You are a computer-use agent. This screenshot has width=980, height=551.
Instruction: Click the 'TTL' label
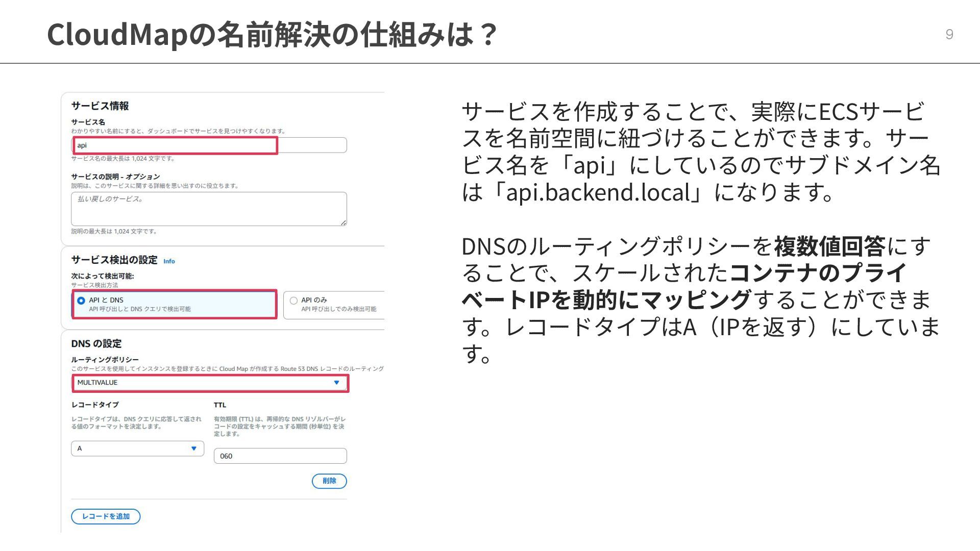[x=220, y=405]
